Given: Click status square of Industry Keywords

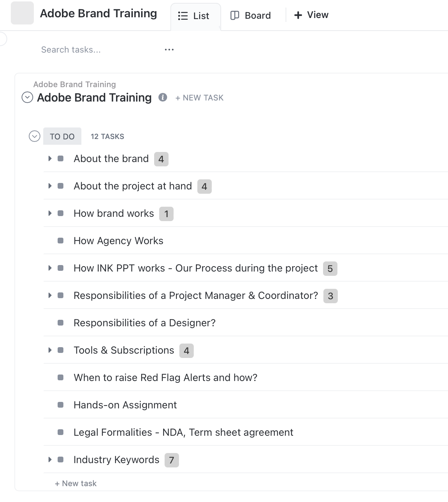Looking at the screenshot, I should [61, 460].
